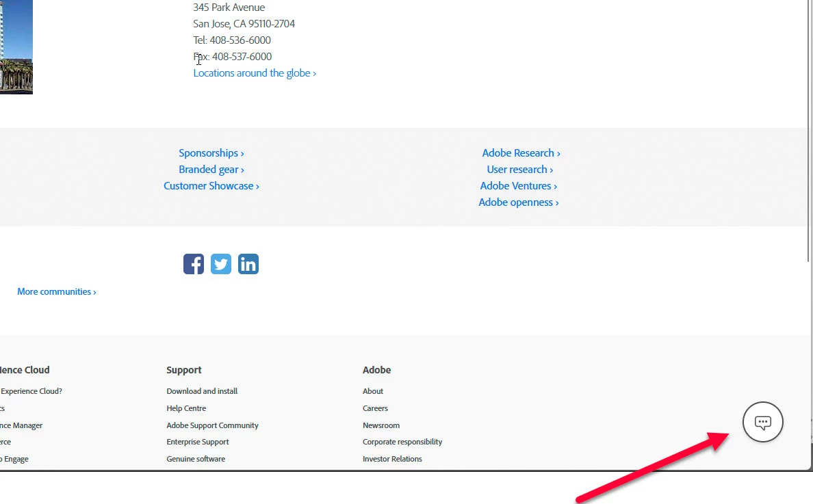Click the Support footer heading
813x504 pixels.
pyautogui.click(x=183, y=370)
